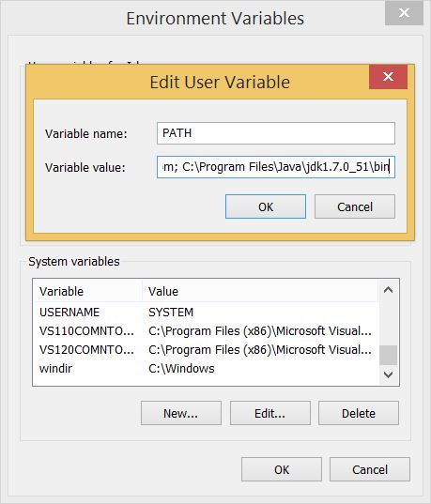Click the system variables scrollbar thumb
The image size is (431, 504).
[388, 355]
